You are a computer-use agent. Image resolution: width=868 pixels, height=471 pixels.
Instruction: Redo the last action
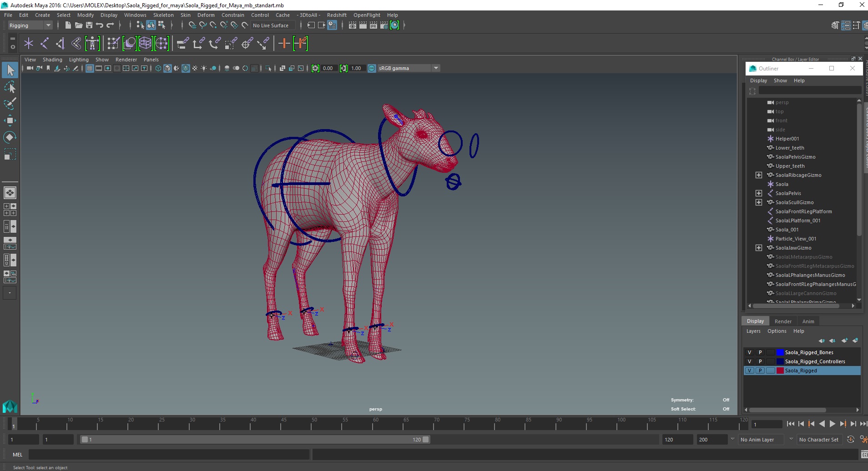110,25
